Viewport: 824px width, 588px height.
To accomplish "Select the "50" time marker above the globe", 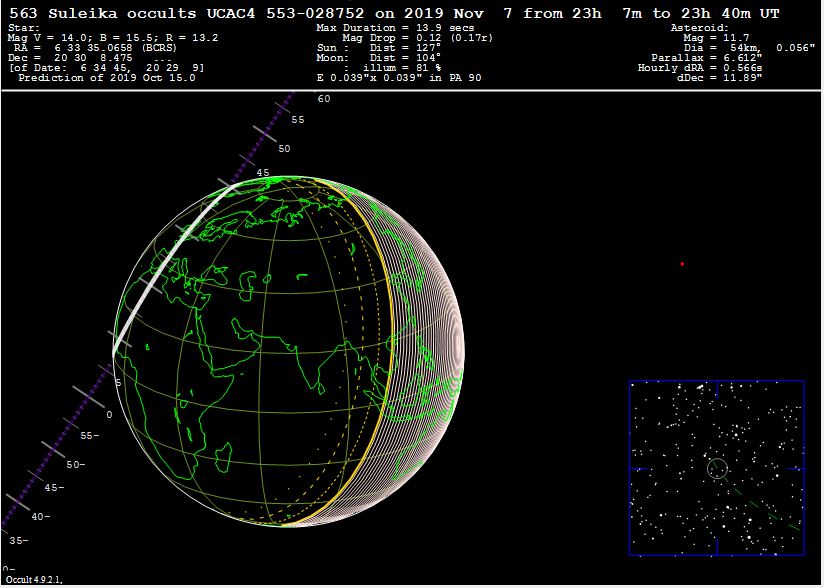I will tap(284, 148).
